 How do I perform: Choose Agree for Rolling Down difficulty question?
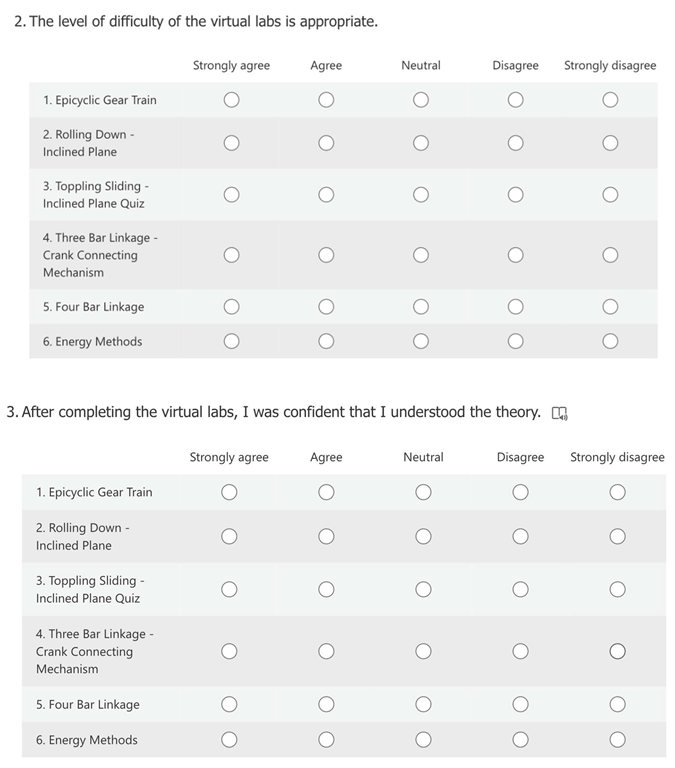(x=326, y=143)
